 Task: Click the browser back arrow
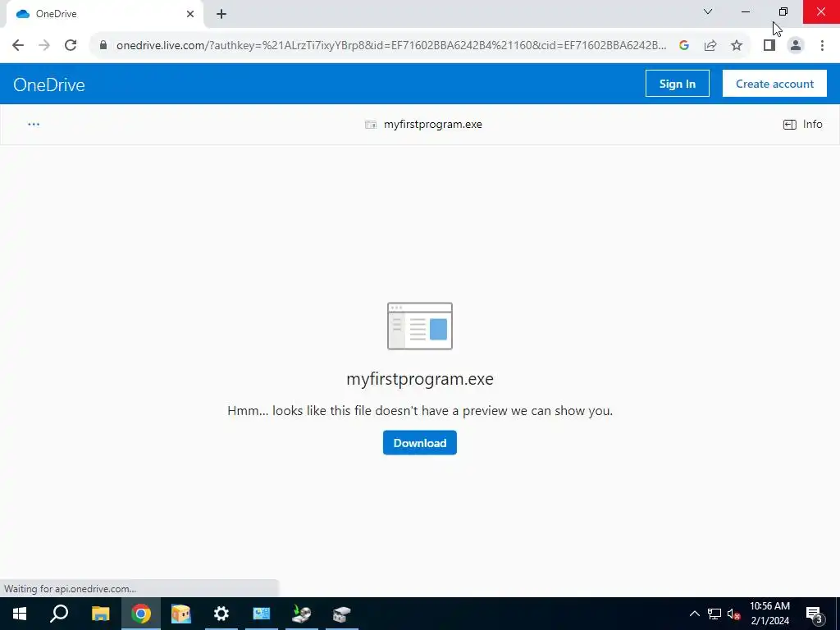pyautogui.click(x=18, y=45)
